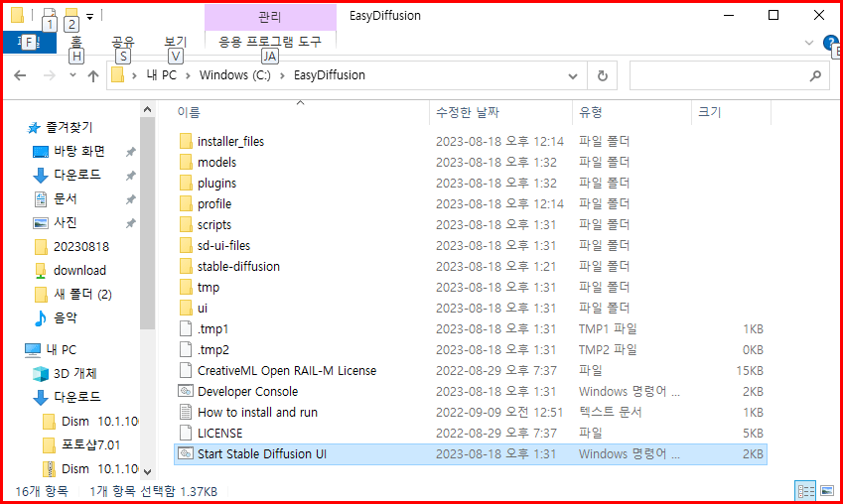Image resolution: width=843 pixels, height=504 pixels.
Task: Open the download folder in navigation pane
Action: 70,270
